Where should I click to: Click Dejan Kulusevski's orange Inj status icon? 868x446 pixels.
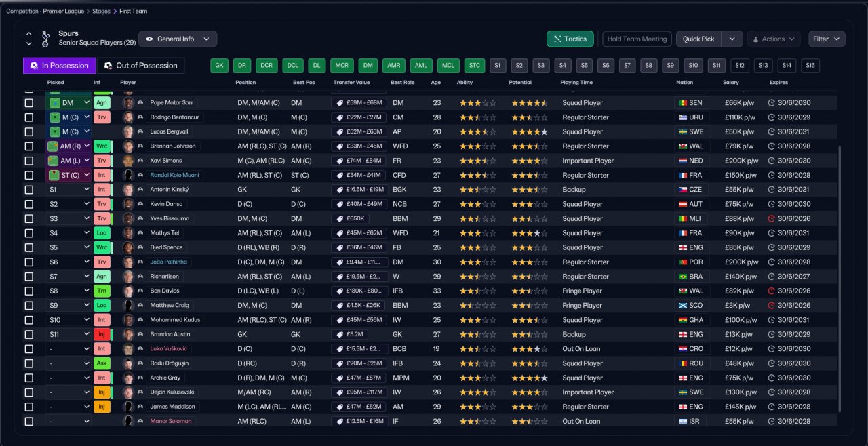[101, 392]
